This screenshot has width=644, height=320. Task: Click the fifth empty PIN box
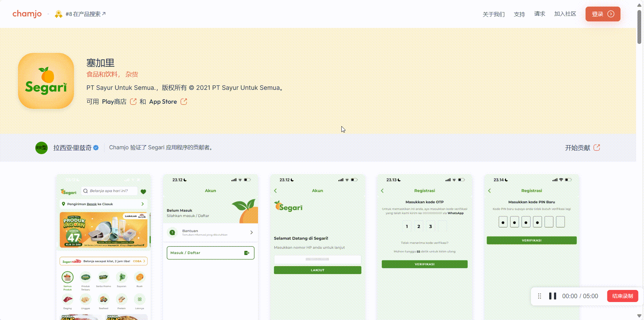(549, 222)
